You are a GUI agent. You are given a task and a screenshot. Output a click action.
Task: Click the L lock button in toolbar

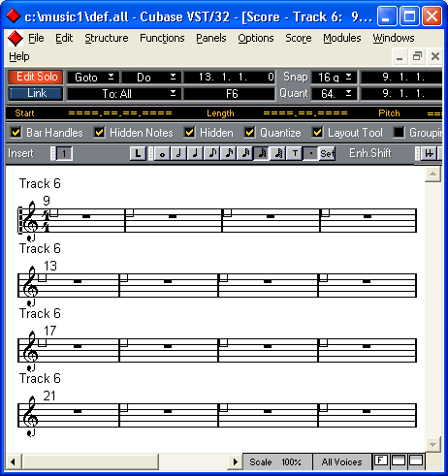[x=138, y=153]
